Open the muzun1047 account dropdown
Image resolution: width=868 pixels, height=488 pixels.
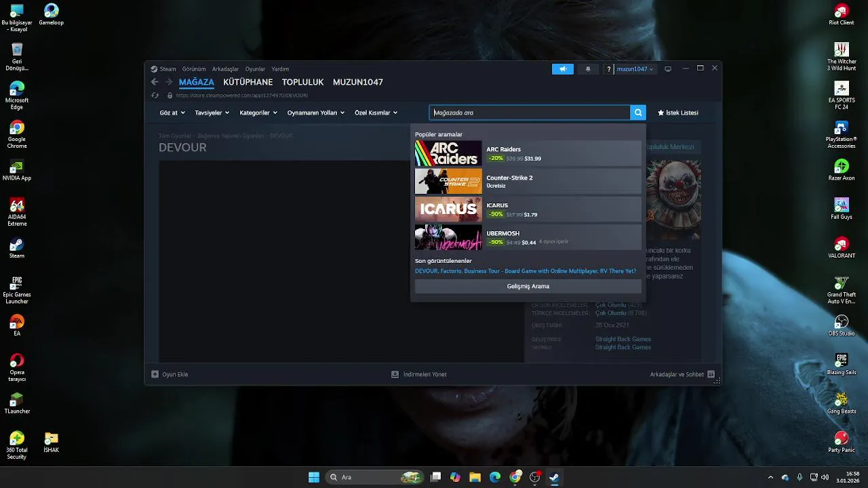click(635, 69)
